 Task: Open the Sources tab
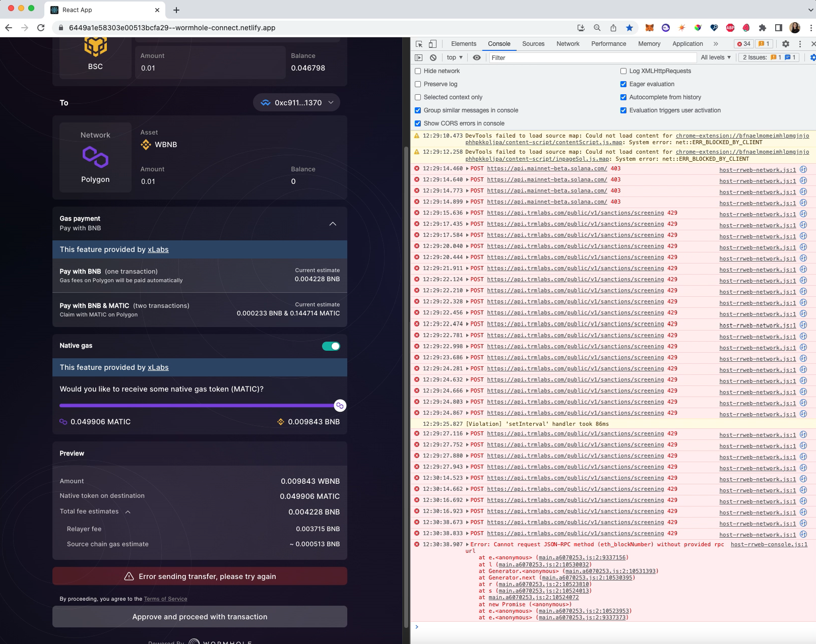tap(533, 44)
